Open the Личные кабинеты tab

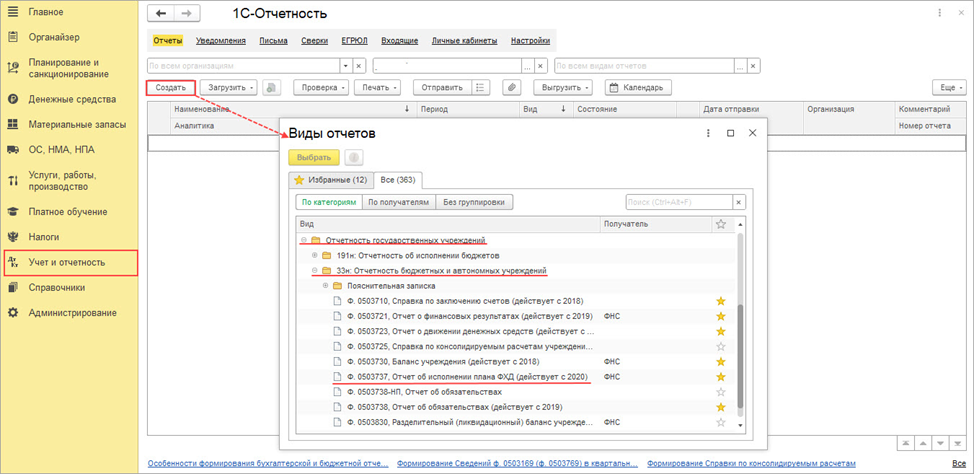465,41
